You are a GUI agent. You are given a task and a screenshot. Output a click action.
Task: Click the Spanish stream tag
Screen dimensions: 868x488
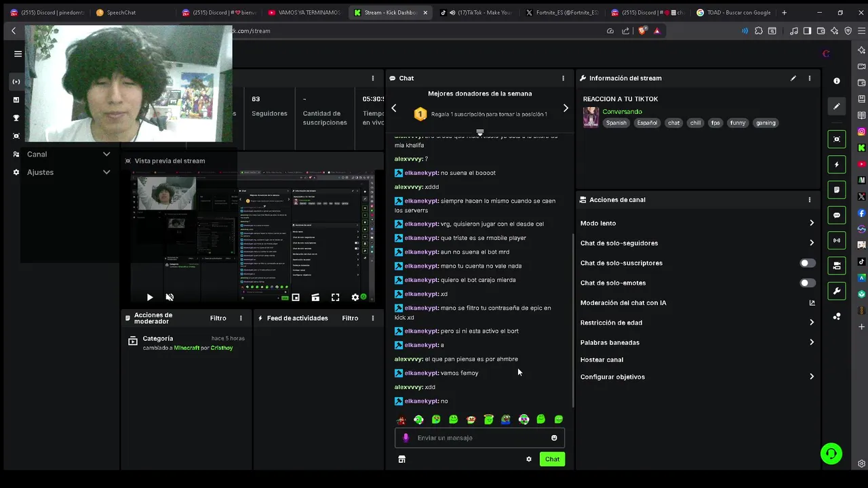[x=616, y=123]
